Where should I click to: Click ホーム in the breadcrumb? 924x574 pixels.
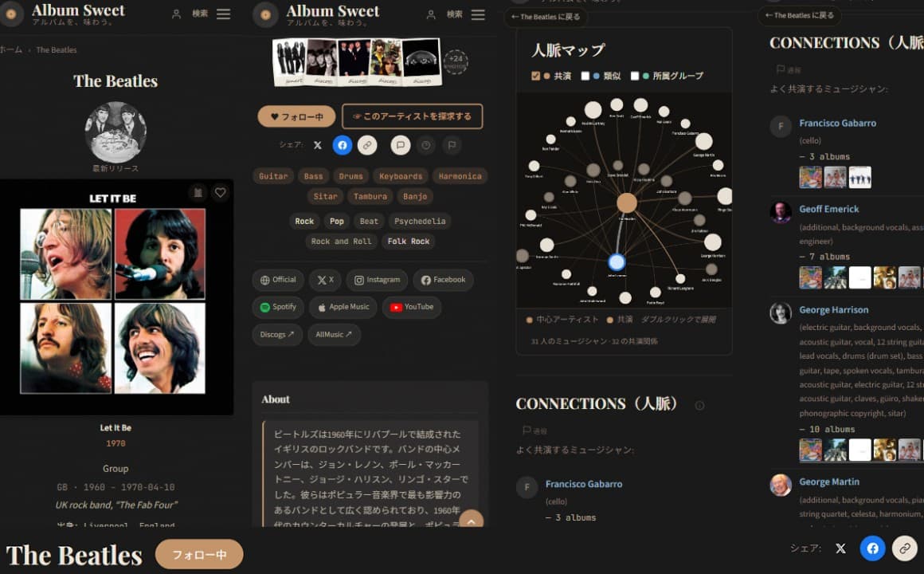coord(10,49)
